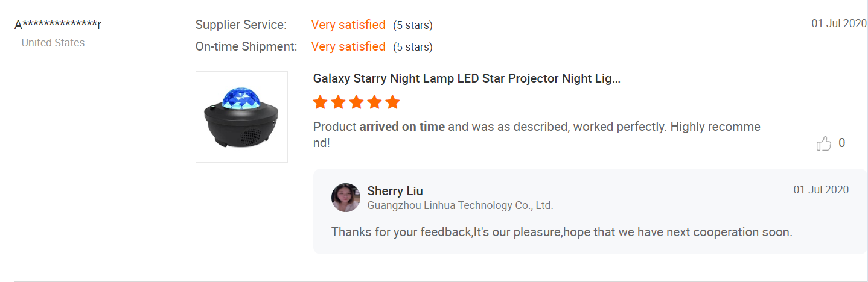Viewport: 868px width, 282px height.
Task: Click the Sherry Liu supplier name
Action: click(395, 191)
